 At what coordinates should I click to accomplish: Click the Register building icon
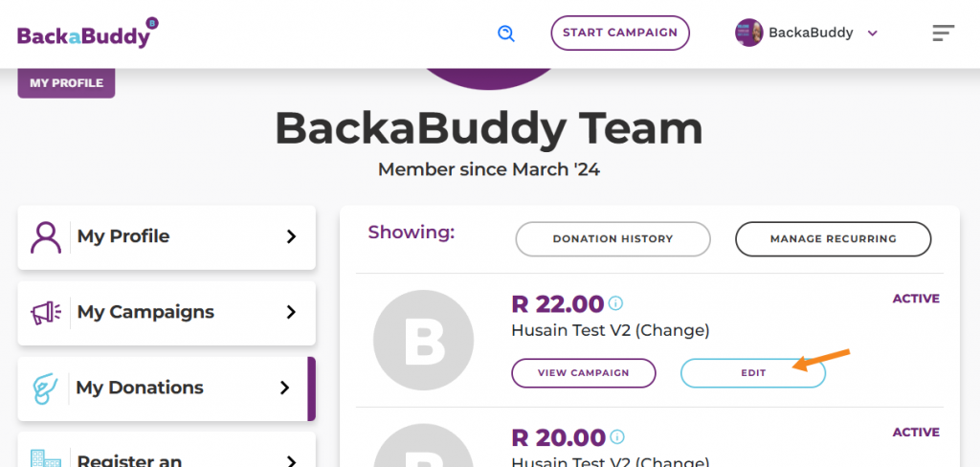(x=46, y=459)
